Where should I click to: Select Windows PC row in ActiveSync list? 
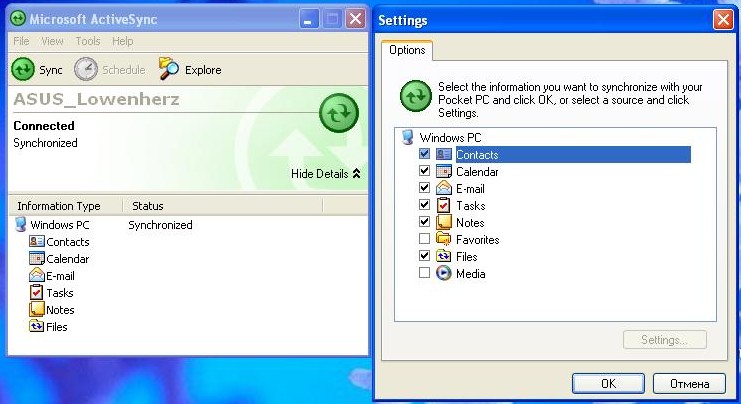point(60,225)
